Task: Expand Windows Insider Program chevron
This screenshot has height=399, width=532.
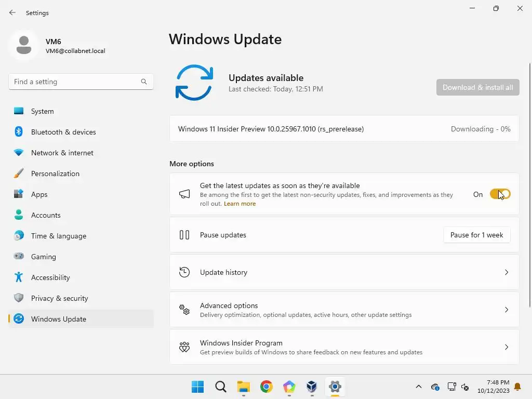Action: pyautogui.click(x=507, y=347)
